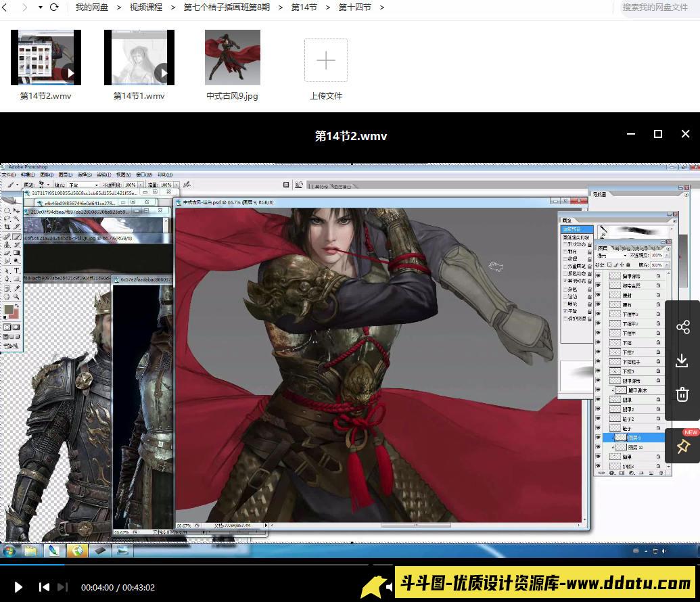
Task: Toggle the 散布 brush checkbox
Action: 565,252
